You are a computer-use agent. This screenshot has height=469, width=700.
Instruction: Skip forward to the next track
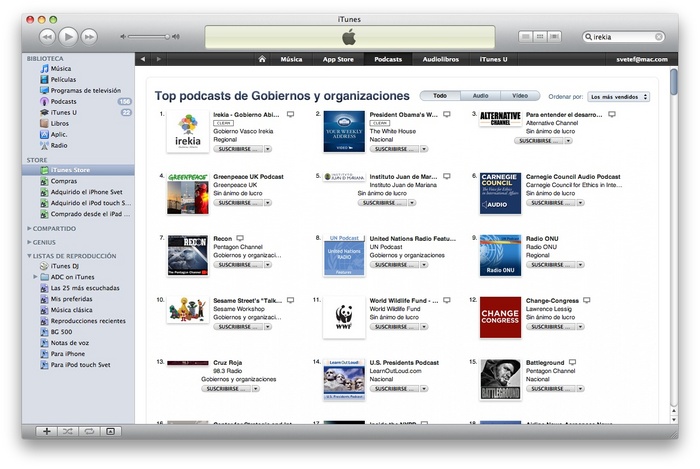(x=89, y=37)
